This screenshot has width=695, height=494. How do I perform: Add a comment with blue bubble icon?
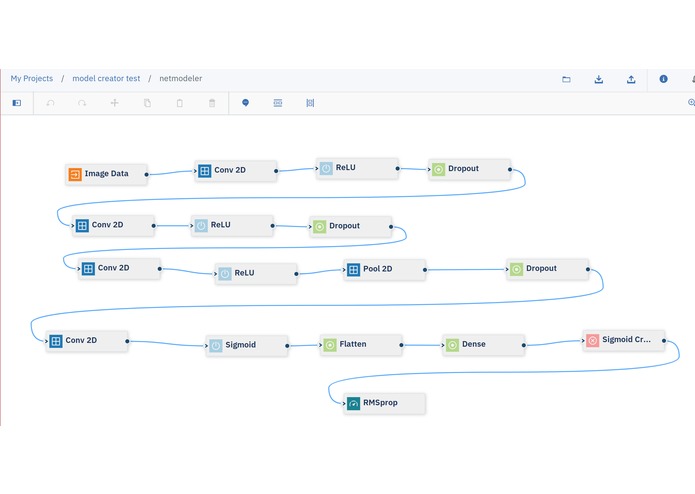245,103
